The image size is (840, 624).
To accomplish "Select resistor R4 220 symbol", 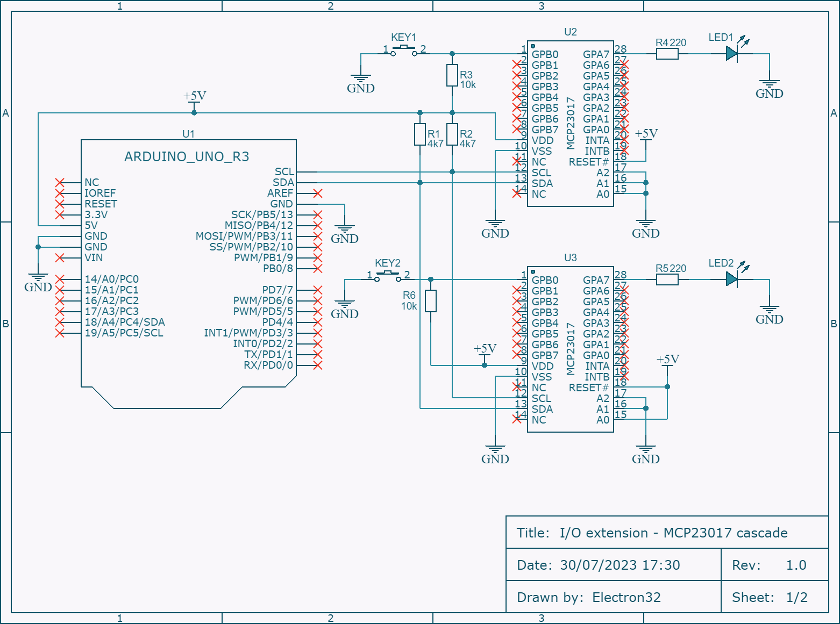I will (x=667, y=54).
